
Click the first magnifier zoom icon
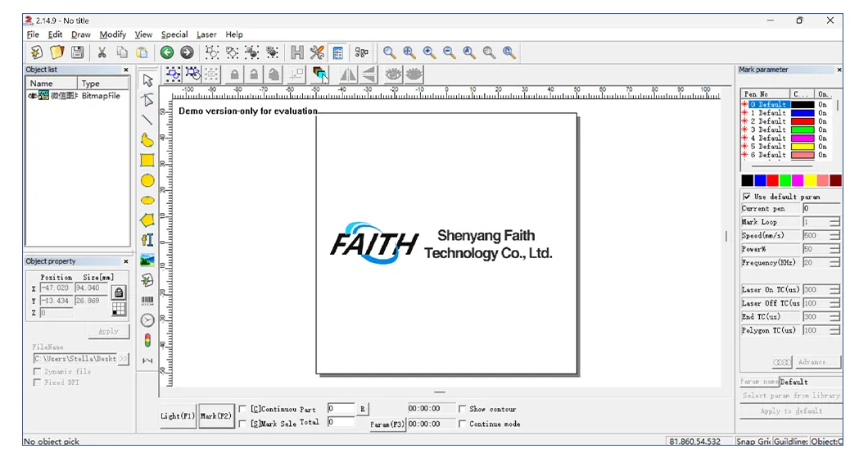click(x=389, y=52)
